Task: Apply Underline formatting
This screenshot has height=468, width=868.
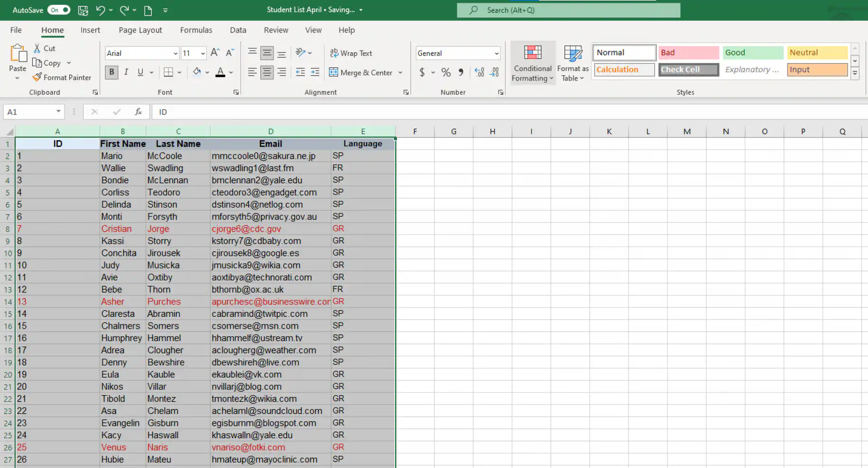Action: pyautogui.click(x=140, y=72)
